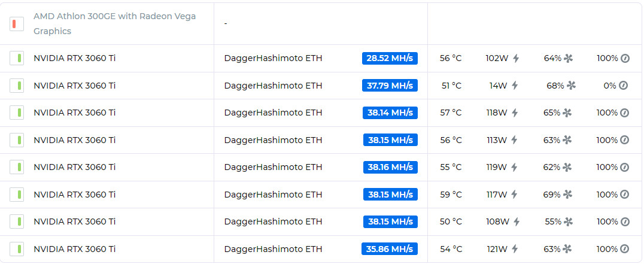Click the 38.16 MH/s hashrate badge
644x264 pixels.
[x=390, y=167]
